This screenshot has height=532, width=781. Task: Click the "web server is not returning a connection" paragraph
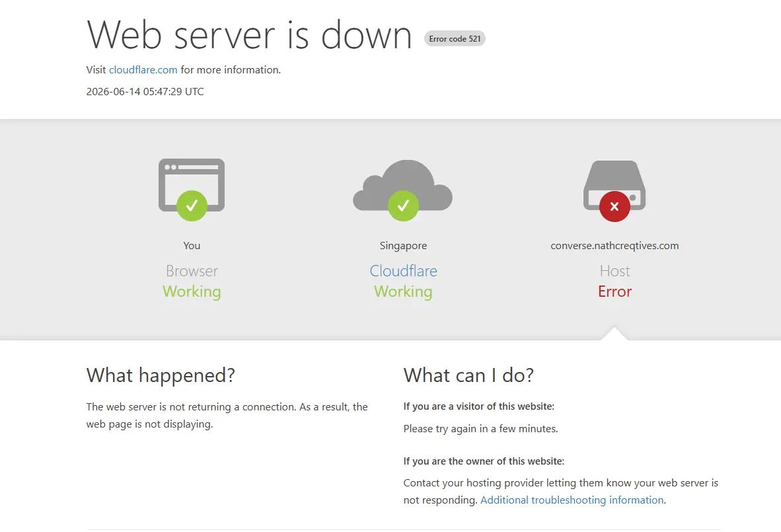[227, 416]
